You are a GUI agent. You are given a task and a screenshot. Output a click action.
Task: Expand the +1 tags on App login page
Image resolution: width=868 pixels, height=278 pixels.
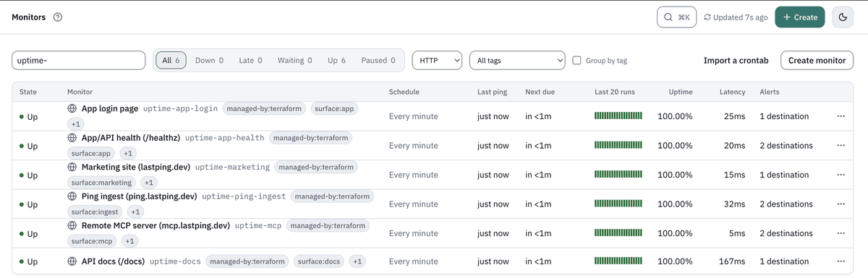click(76, 124)
